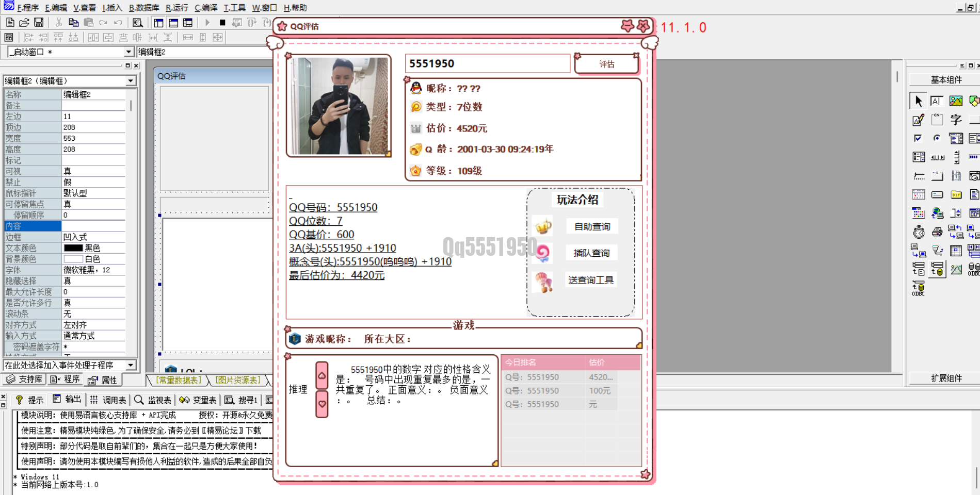
Task: Click the Save floppy disk icon
Action: [39, 23]
